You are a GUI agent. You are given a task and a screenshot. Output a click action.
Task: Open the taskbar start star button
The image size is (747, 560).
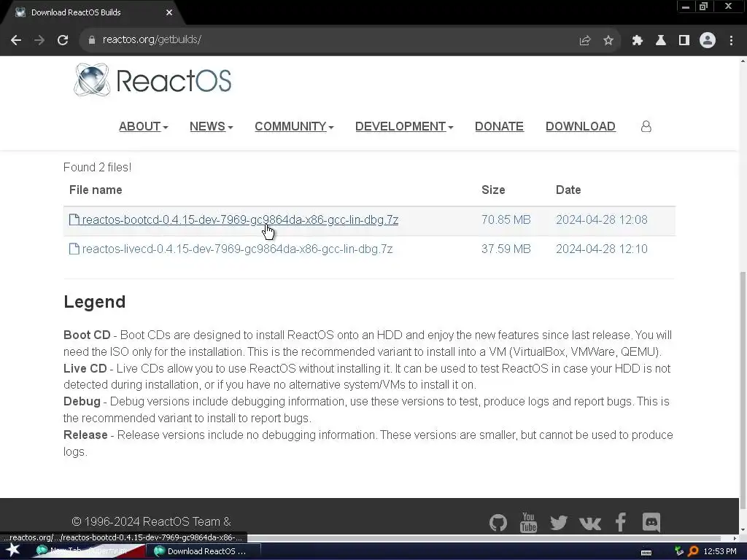pyautogui.click(x=13, y=551)
